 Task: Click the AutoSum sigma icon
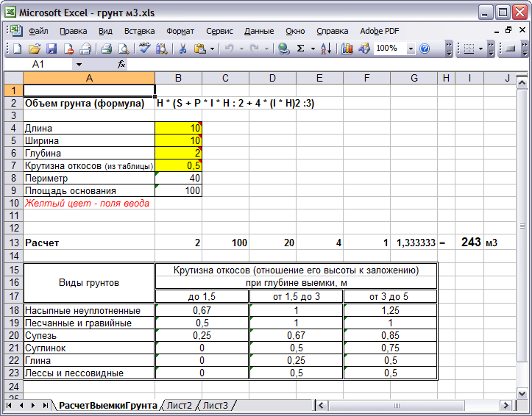coord(301,49)
